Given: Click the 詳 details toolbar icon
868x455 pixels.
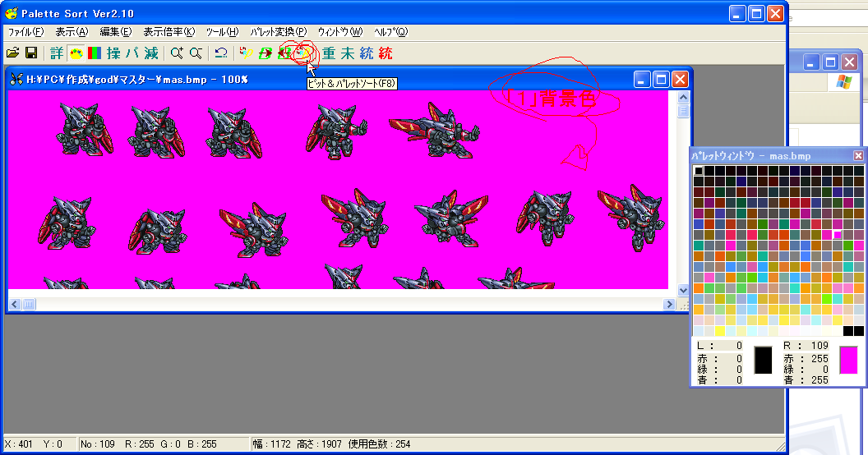Looking at the screenshot, I should point(57,53).
